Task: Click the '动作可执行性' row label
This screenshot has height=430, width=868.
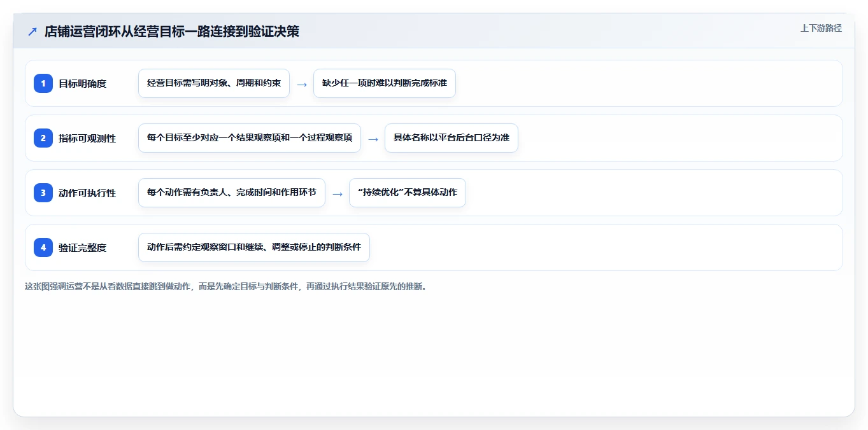Action: 87,193
